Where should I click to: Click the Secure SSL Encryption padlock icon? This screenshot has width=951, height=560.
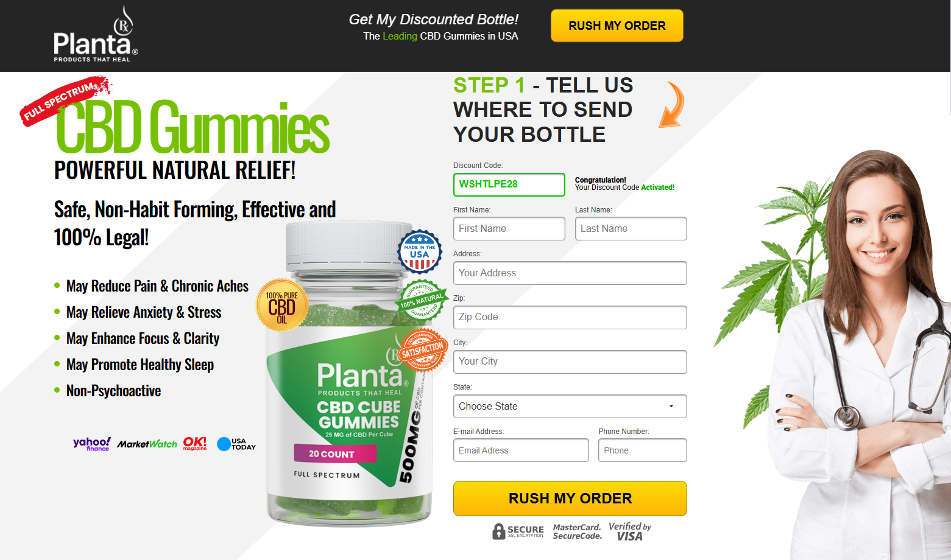499,531
